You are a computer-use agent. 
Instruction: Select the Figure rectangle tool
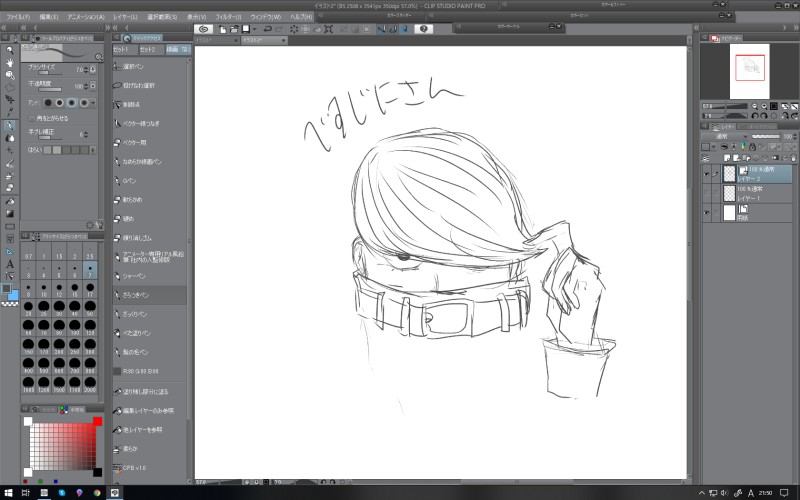pos(9,227)
